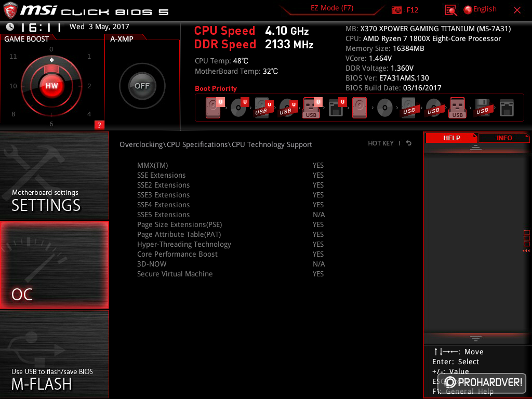Click the date Wed 3 May, 2017
The width and height of the screenshot is (532, 399).
click(99, 26)
